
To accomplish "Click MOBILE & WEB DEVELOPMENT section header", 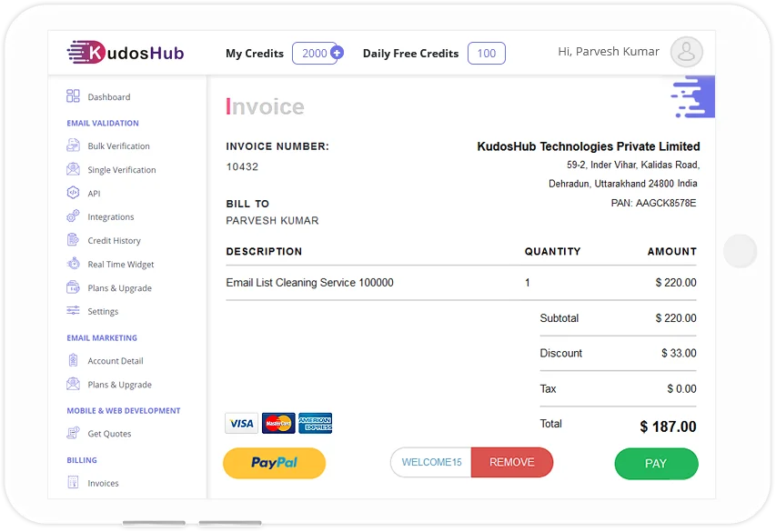I will (x=124, y=410).
